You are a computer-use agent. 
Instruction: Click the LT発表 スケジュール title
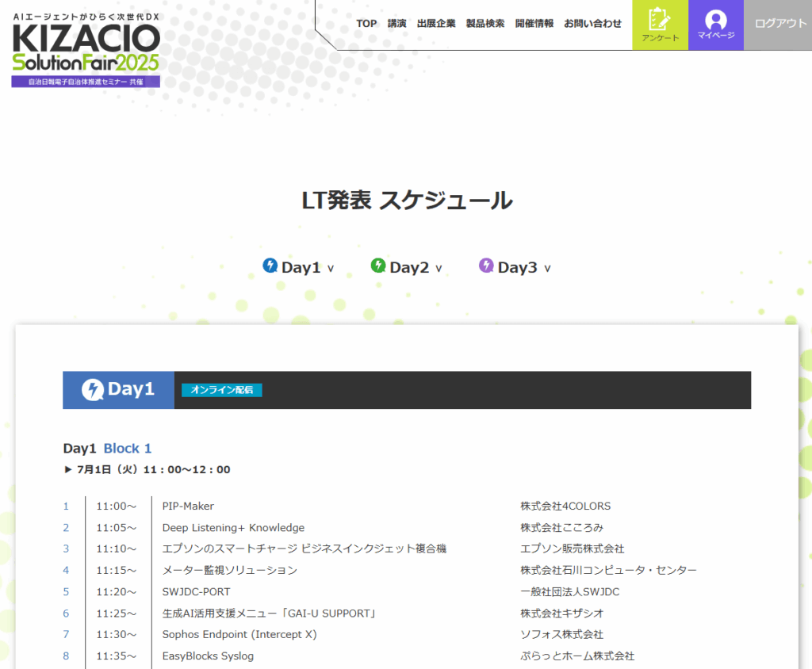407,201
